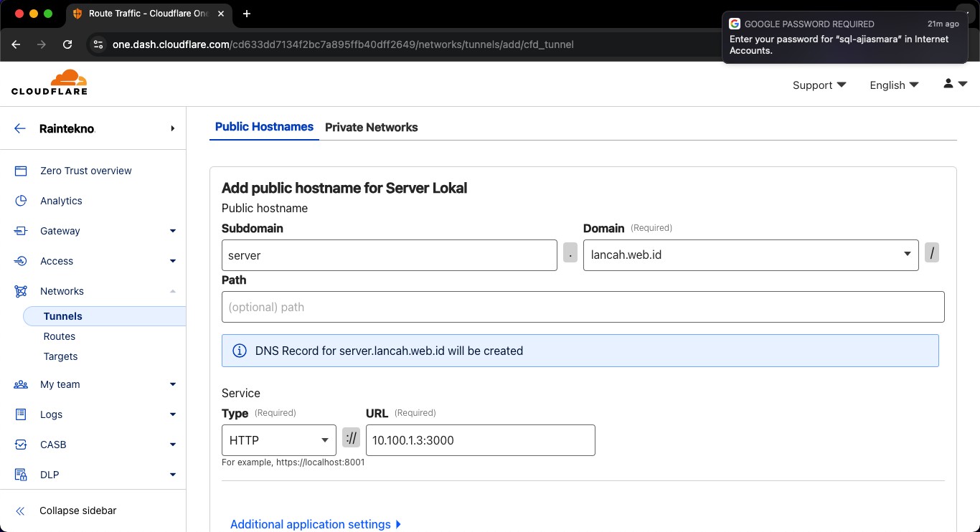Click the Cloudflare logo

(50, 82)
